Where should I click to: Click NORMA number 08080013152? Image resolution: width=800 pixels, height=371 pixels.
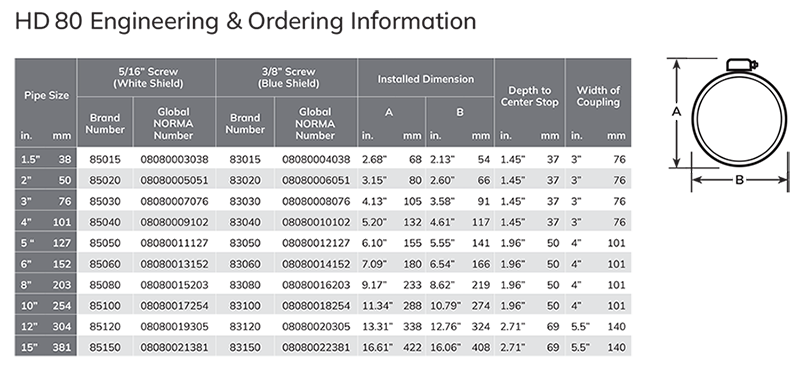[174, 264]
